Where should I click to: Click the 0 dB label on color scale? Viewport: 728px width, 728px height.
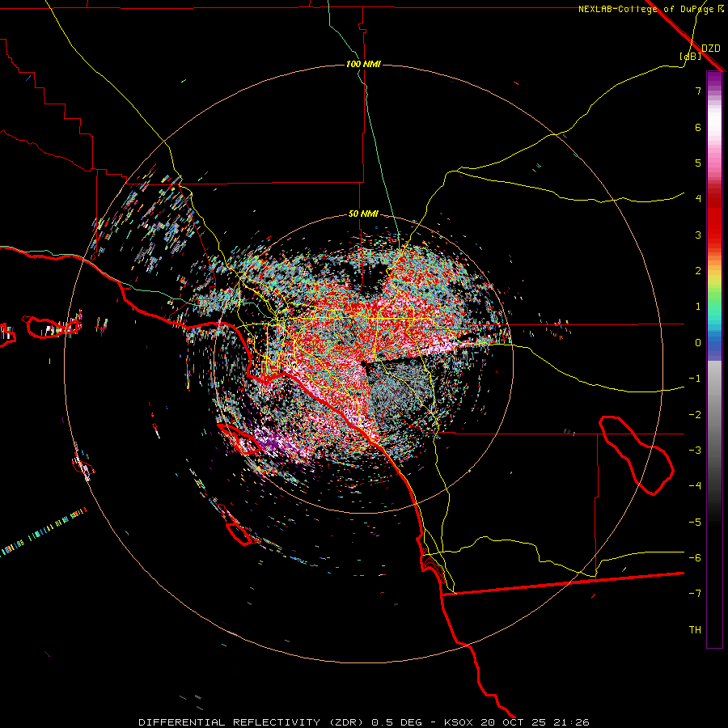[698, 343]
